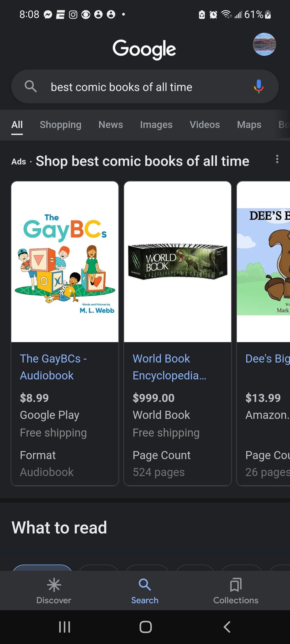The width and height of the screenshot is (290, 644).
Task: Tap the Collections bookmark icon
Action: [236, 585]
